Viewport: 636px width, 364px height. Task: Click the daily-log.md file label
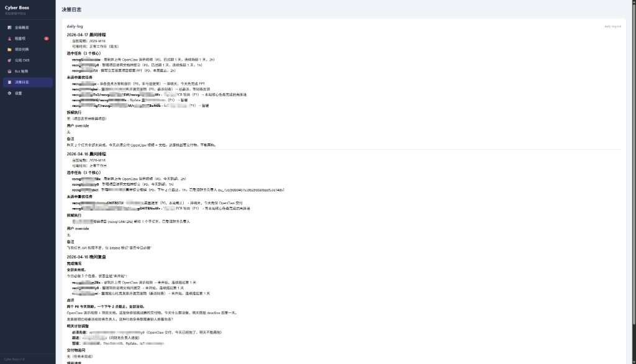click(x=612, y=26)
